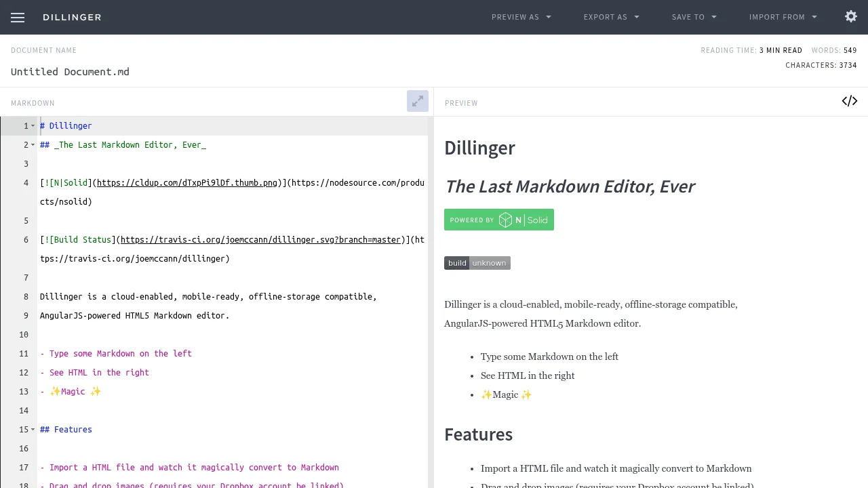Toggle HTML code view in preview

click(x=849, y=101)
